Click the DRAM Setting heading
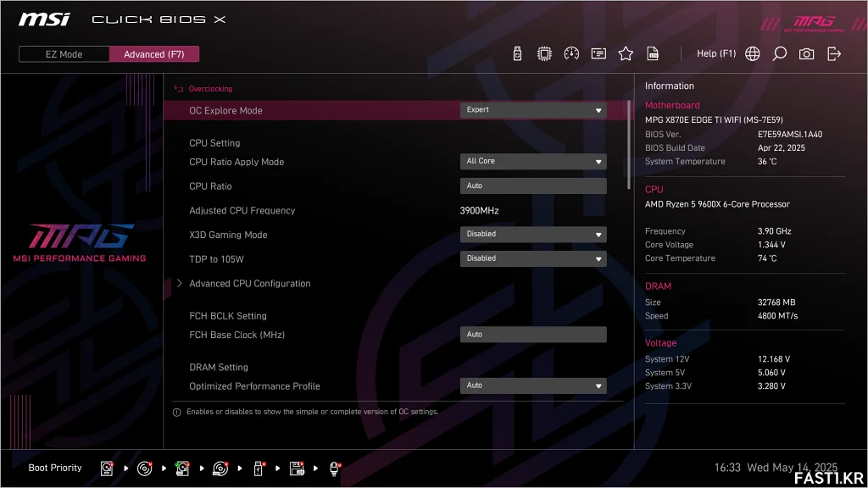 (218, 368)
